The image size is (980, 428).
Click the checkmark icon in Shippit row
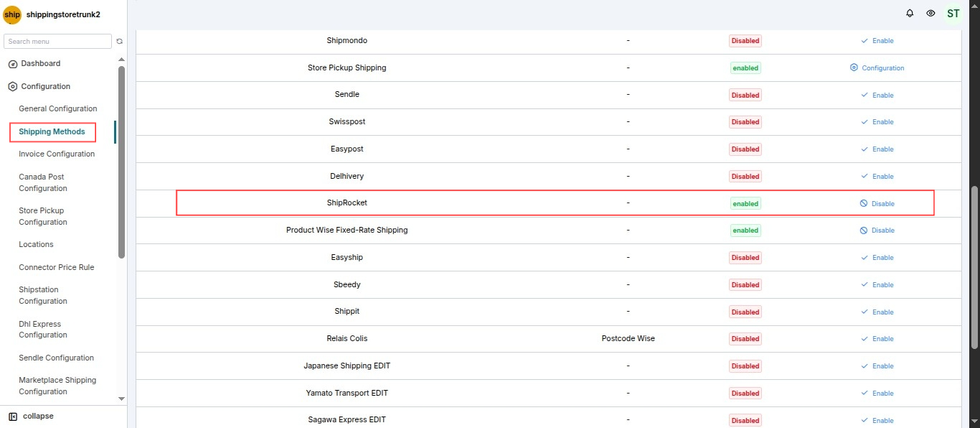(864, 312)
